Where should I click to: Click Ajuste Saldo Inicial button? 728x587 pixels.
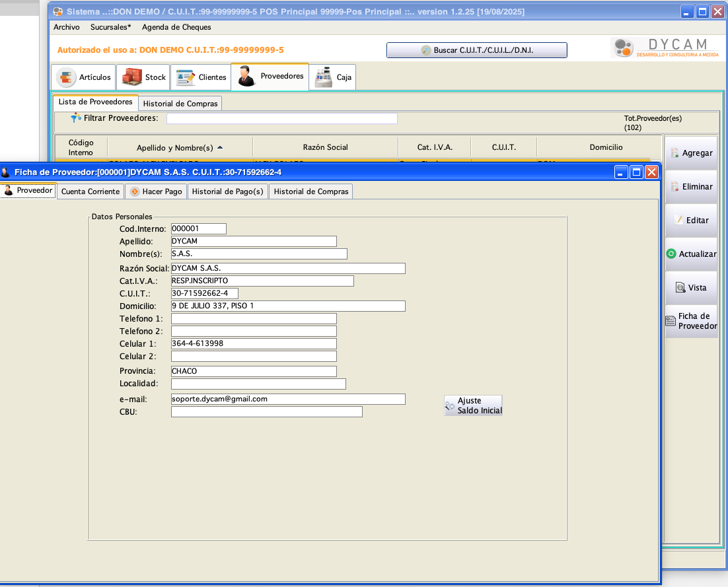click(x=473, y=405)
